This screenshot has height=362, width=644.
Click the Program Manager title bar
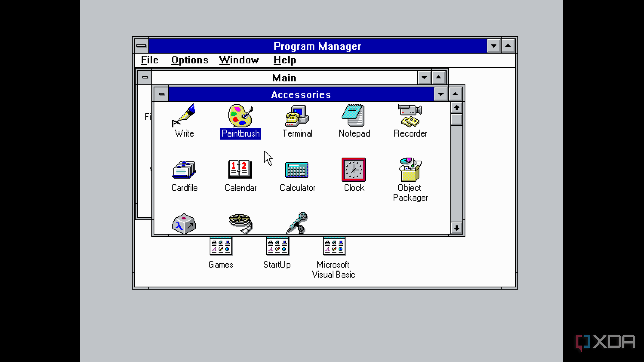tap(318, 46)
